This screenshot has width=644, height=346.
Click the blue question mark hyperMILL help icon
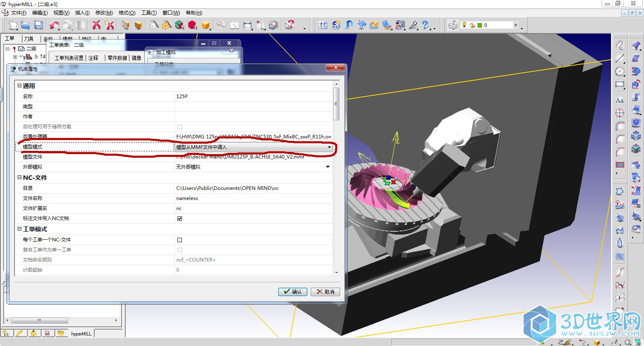(426, 25)
